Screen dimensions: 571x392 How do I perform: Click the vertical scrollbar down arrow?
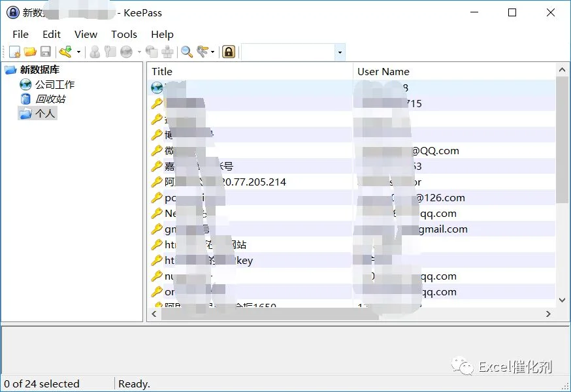tap(562, 300)
